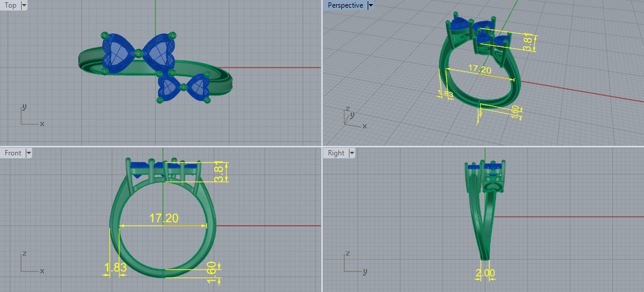Click the center prong between large hearts in Top view

tap(138, 53)
